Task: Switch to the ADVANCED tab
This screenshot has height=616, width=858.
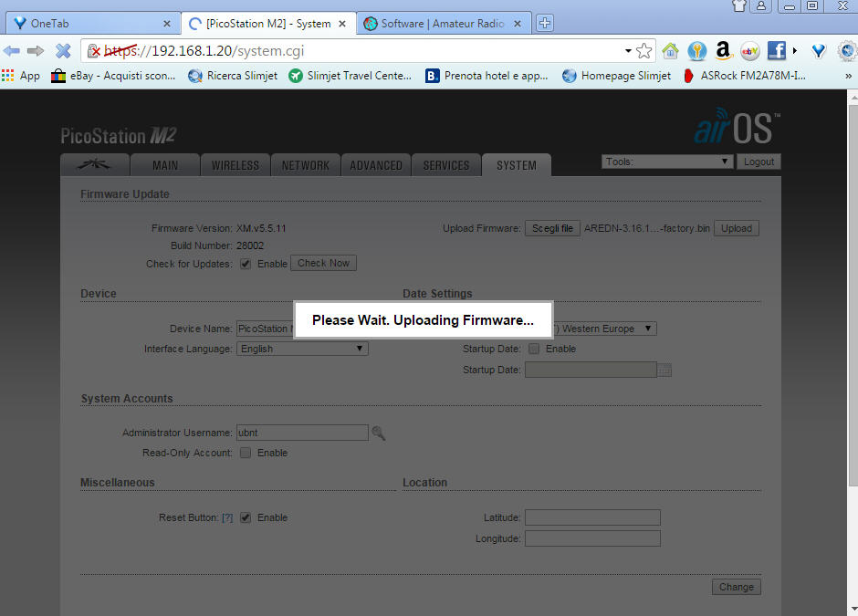Action: (376, 165)
